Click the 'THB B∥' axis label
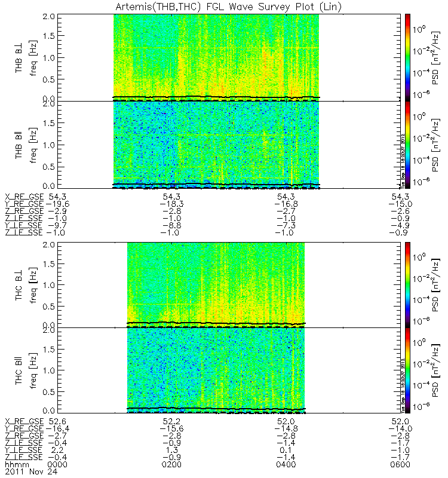The image size is (448, 478). click(x=19, y=145)
